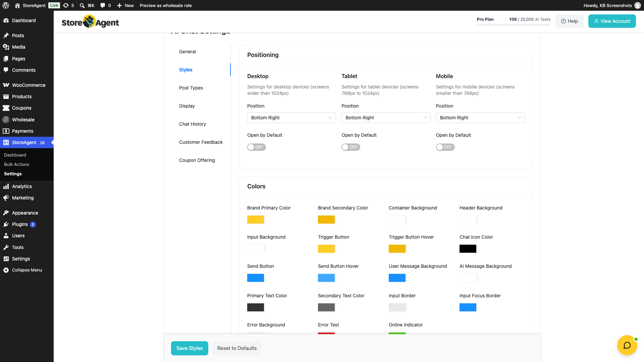644x362 pixels.
Task: Open Bulk Actions submenu item
Action: [x=16, y=164]
